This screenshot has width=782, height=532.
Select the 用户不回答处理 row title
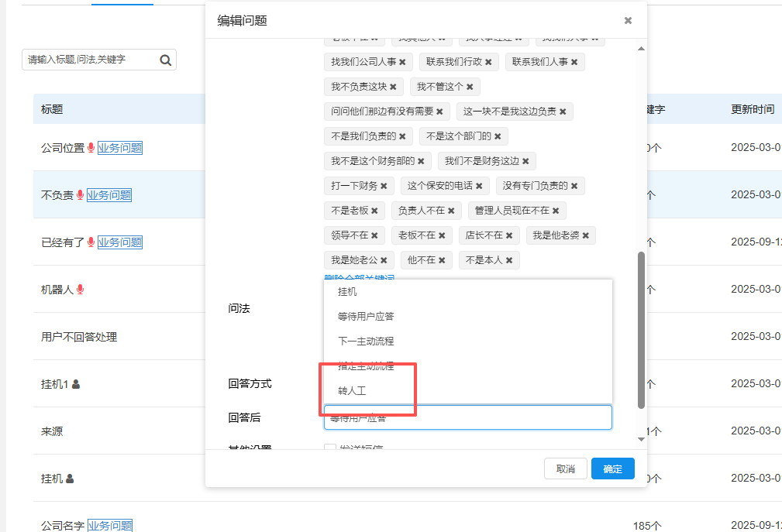(x=79, y=337)
